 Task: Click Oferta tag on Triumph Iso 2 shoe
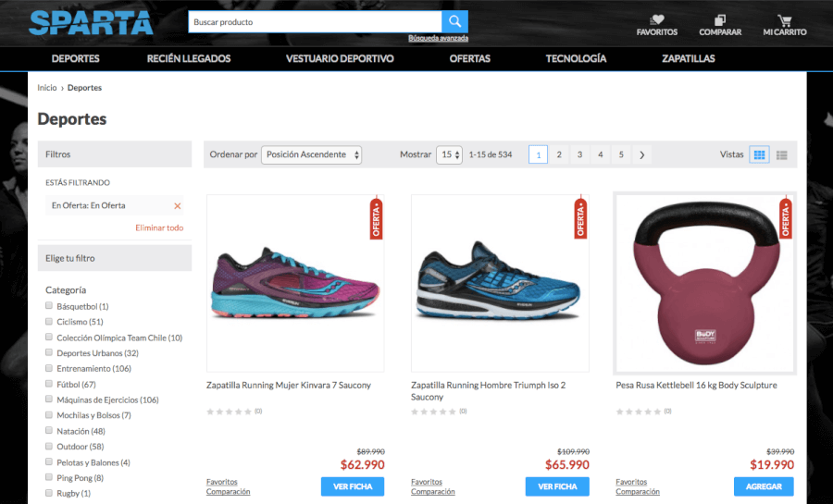click(580, 217)
